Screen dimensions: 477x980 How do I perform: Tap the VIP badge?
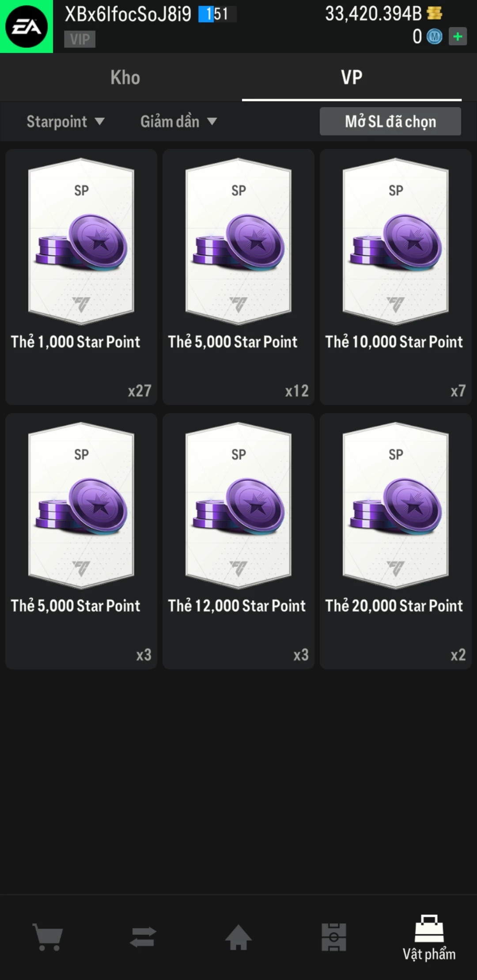[x=79, y=39]
